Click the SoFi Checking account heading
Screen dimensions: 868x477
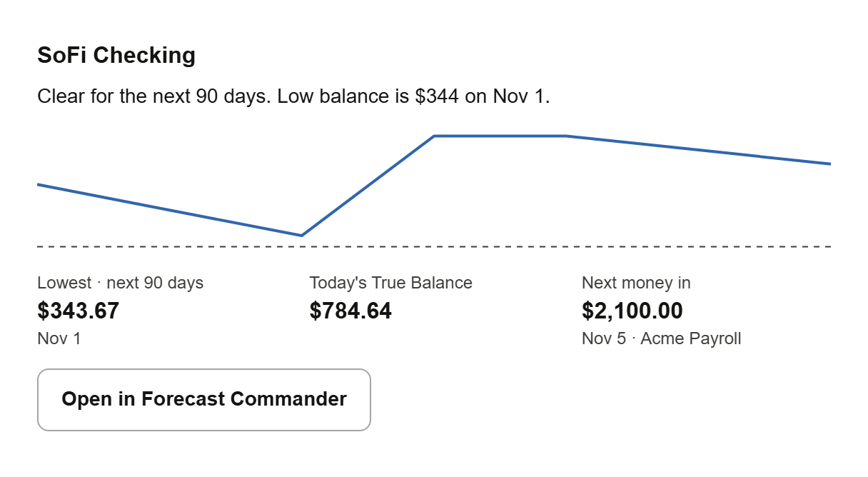[116, 55]
